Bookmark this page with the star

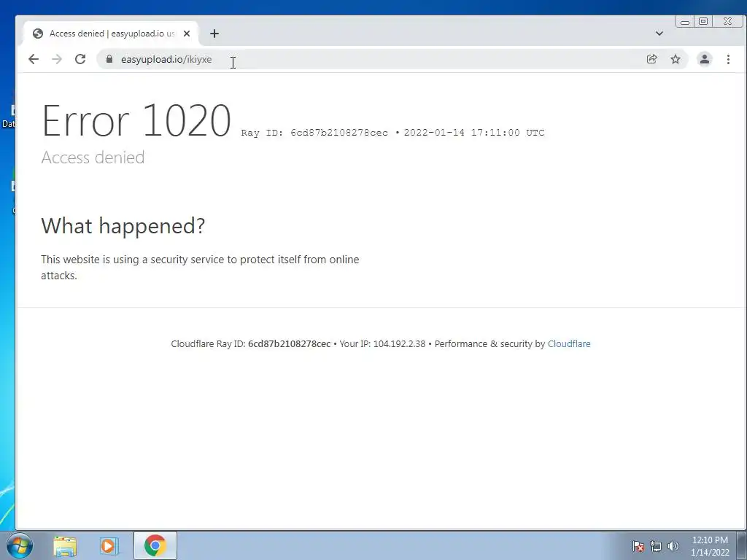pyautogui.click(x=675, y=59)
